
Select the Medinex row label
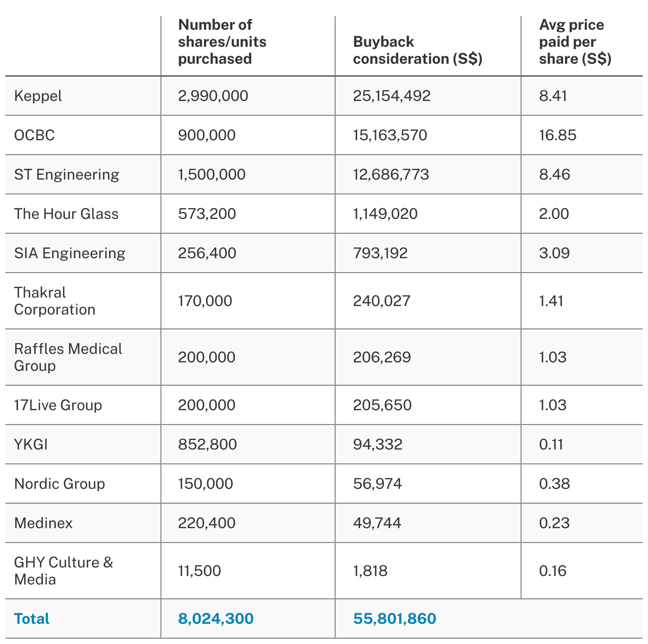(x=44, y=523)
